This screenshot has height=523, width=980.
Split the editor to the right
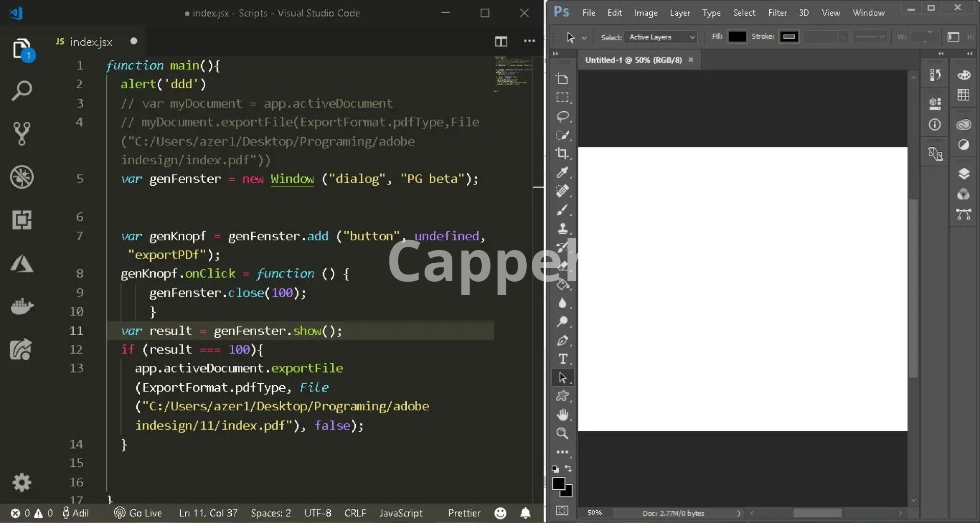[501, 41]
